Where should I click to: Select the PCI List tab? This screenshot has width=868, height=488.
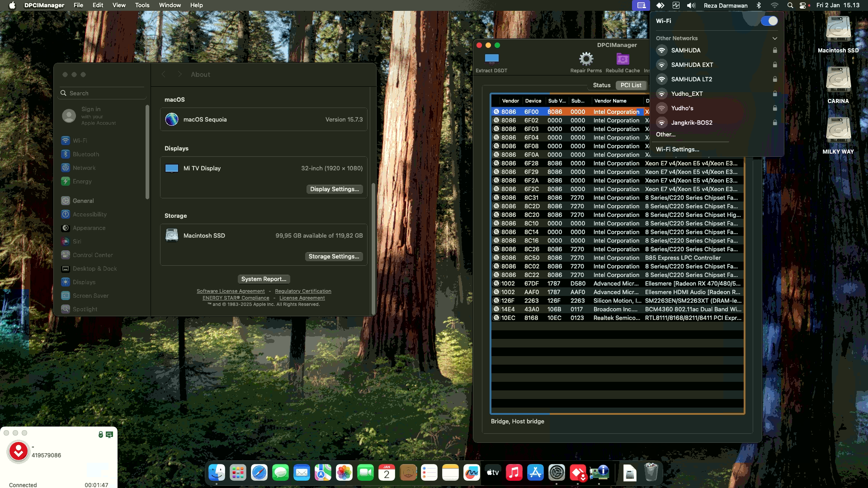pyautogui.click(x=631, y=85)
